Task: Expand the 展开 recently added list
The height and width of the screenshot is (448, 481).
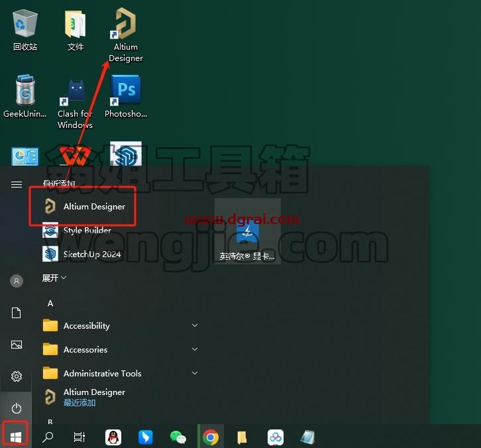Action: click(x=54, y=278)
